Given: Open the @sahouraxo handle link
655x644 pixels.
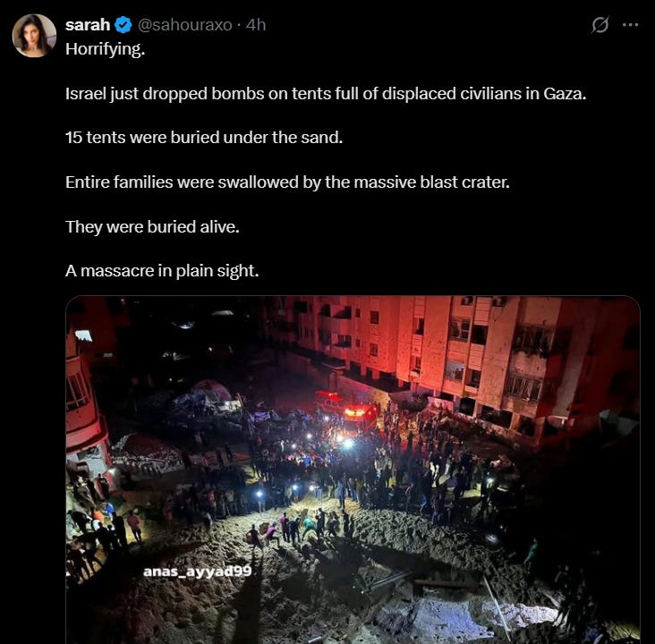Looking at the screenshot, I should [184, 25].
